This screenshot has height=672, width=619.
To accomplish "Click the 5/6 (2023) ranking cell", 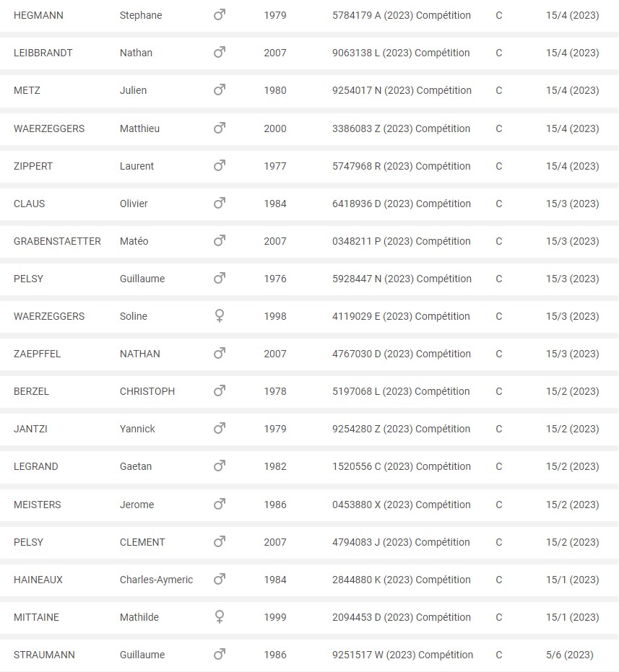I will point(570,655).
